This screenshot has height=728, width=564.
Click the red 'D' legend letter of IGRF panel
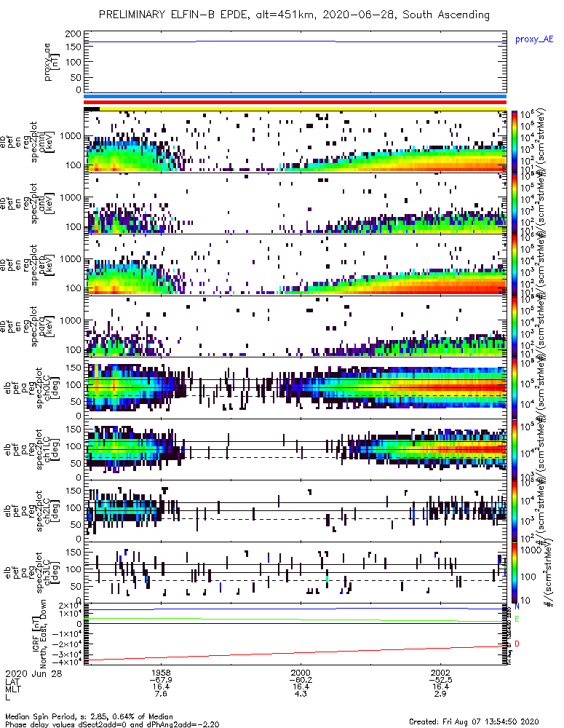pyautogui.click(x=517, y=644)
